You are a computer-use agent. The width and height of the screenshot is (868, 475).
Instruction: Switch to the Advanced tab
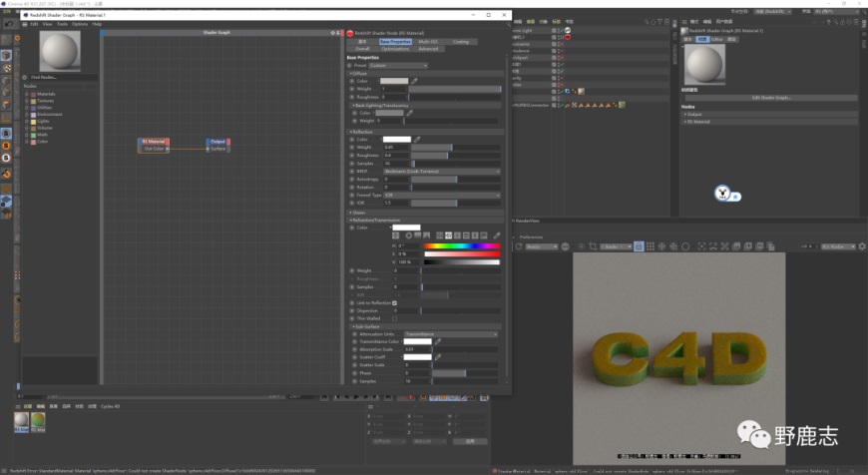point(428,49)
